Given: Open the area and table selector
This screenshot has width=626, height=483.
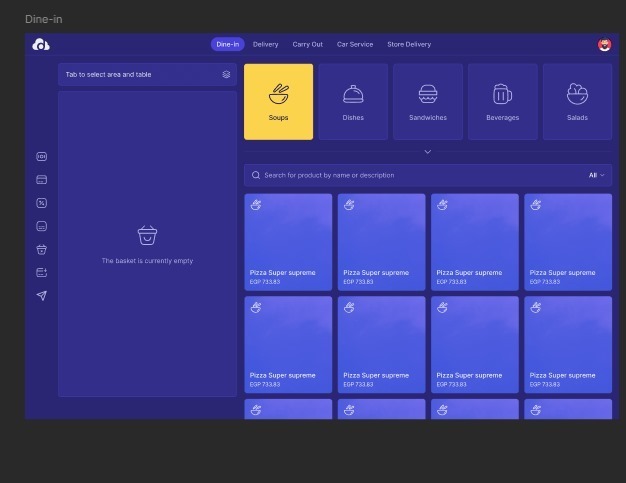Looking at the screenshot, I should click(x=140, y=75).
